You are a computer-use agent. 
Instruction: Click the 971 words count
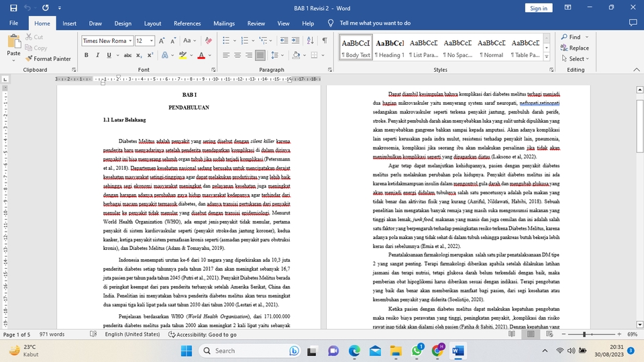tap(52, 334)
